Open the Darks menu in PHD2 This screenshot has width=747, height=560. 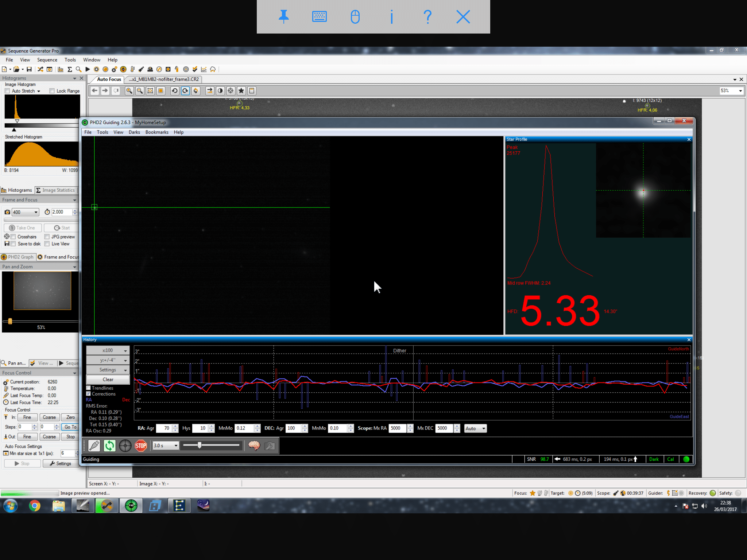134,132
